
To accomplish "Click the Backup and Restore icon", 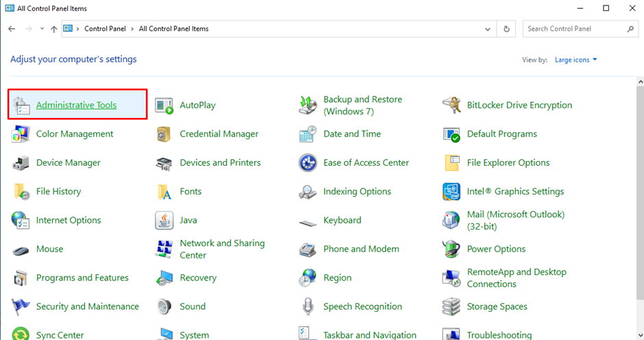I will coord(308,106).
